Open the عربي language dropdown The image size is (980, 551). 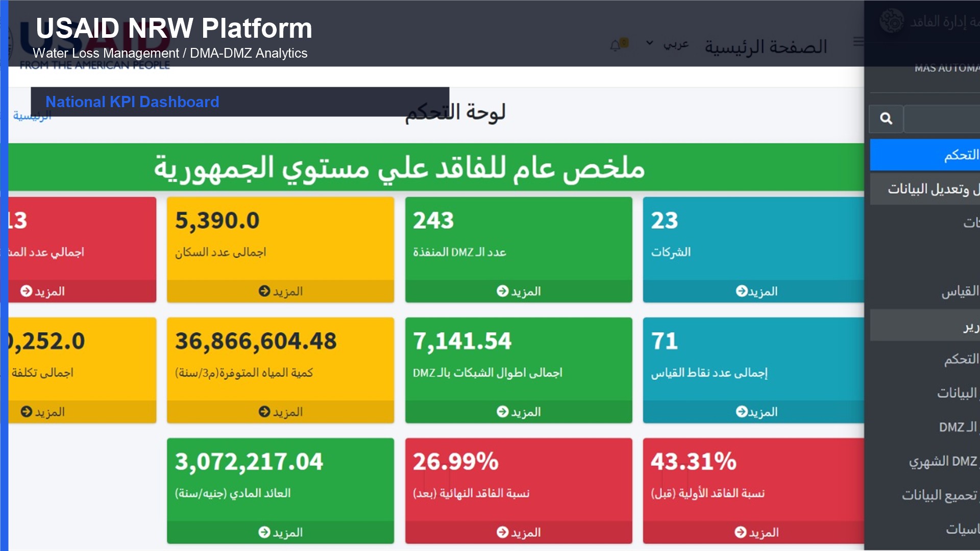[668, 44]
